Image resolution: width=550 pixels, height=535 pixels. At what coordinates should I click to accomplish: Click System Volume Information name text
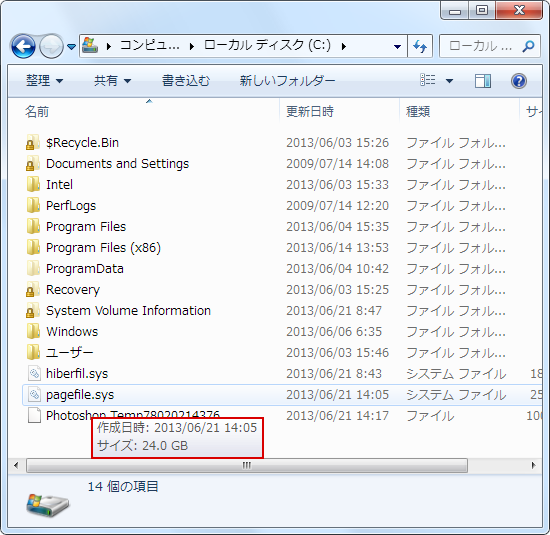pyautogui.click(x=128, y=311)
